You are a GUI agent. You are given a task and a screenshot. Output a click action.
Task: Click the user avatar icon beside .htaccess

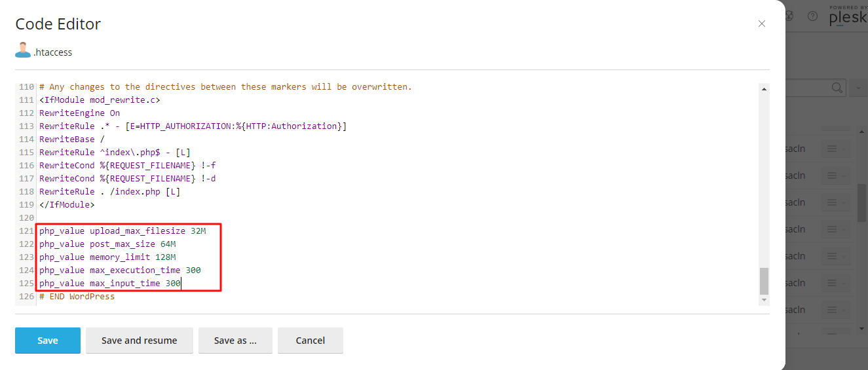23,50
